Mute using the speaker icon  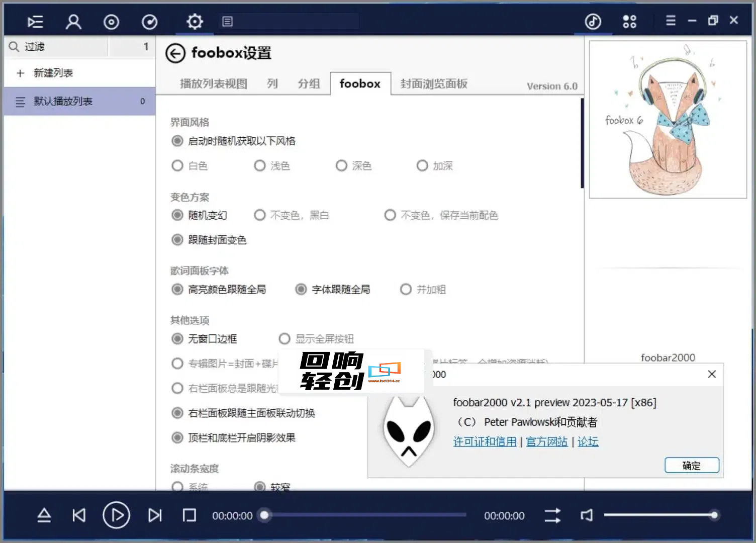(587, 515)
